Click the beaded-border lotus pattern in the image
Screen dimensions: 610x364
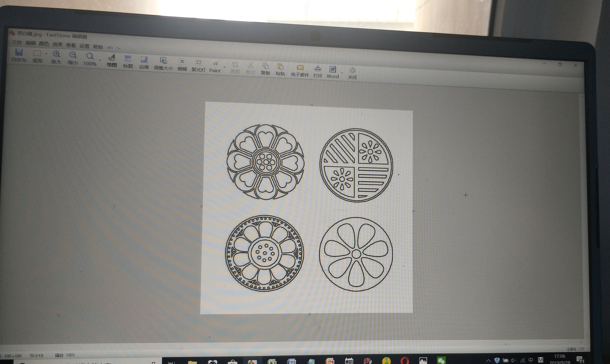pyautogui.click(x=264, y=253)
